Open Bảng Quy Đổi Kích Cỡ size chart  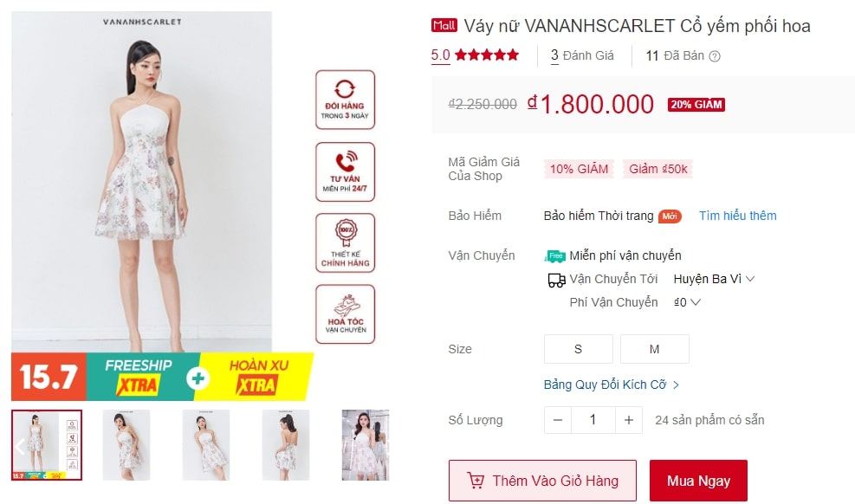click(x=612, y=384)
